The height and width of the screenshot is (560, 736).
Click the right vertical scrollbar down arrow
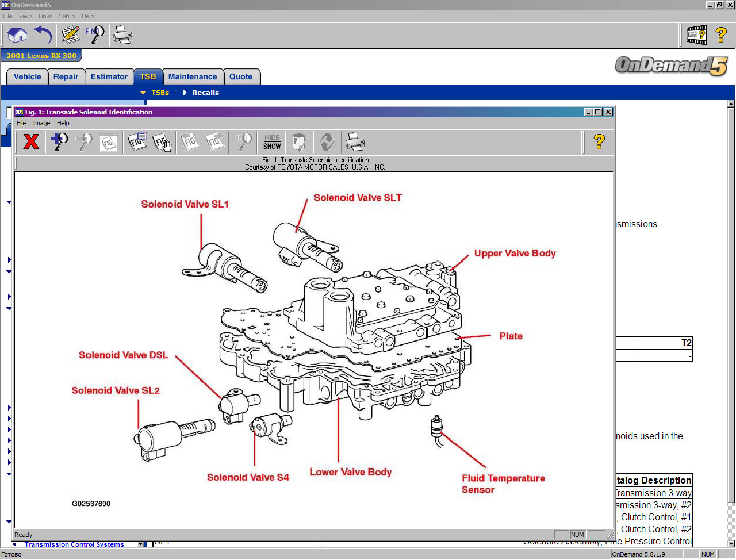[x=731, y=543]
